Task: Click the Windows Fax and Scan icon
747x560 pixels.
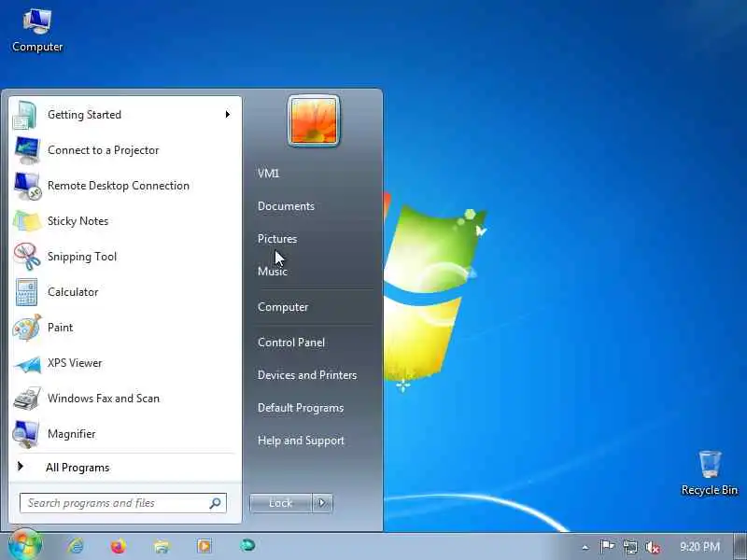Action: [27, 399]
